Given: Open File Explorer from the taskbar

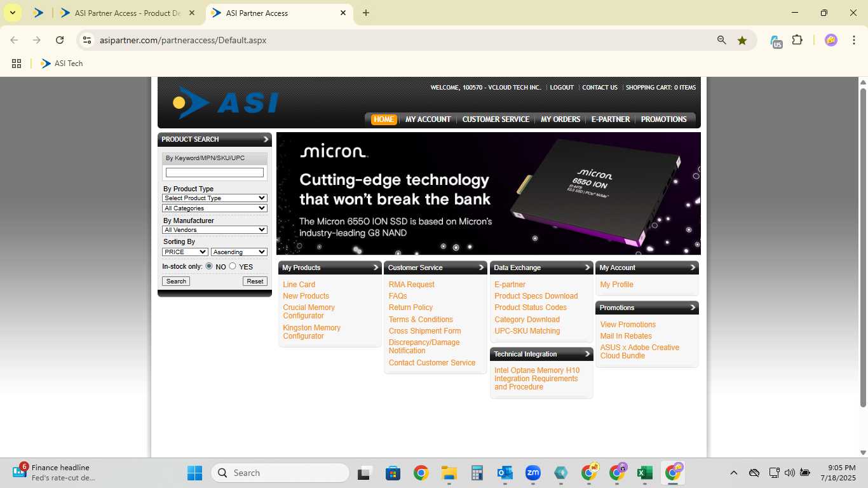Looking at the screenshot, I should 449,473.
